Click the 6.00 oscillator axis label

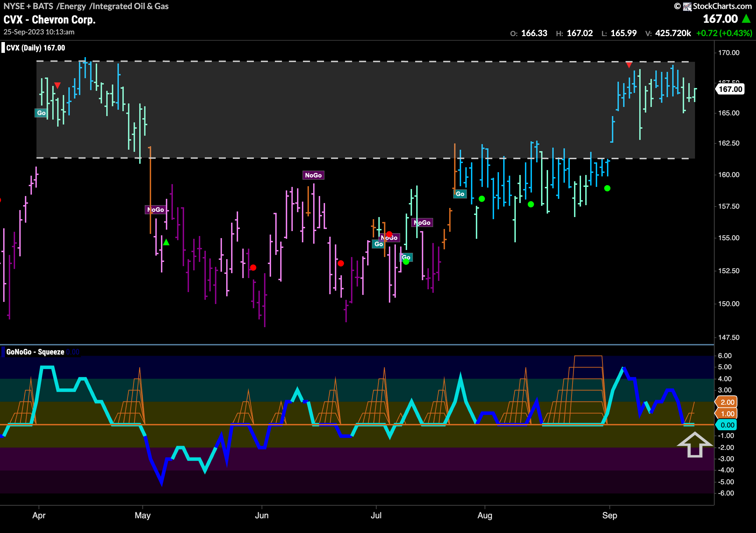[725, 356]
